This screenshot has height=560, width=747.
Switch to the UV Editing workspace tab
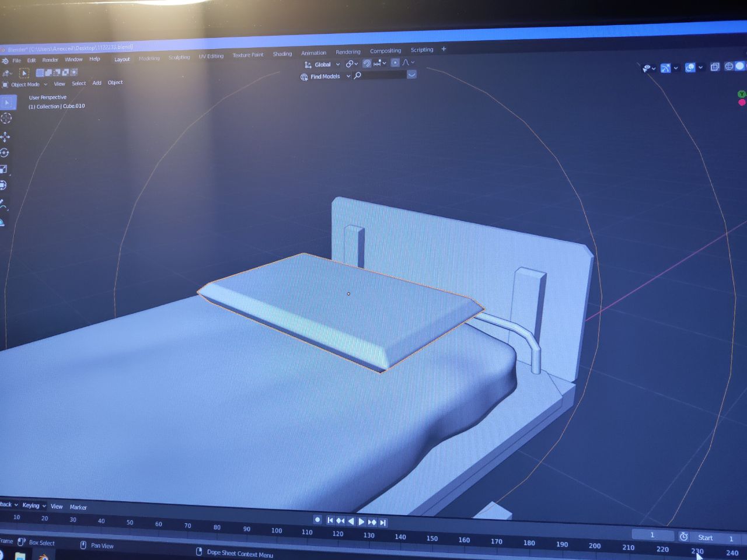pyautogui.click(x=211, y=56)
